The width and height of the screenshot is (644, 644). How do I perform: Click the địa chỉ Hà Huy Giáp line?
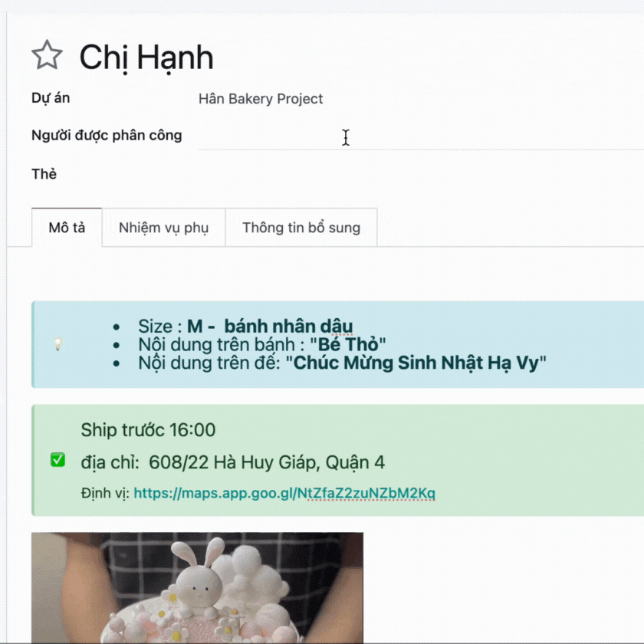232,463
